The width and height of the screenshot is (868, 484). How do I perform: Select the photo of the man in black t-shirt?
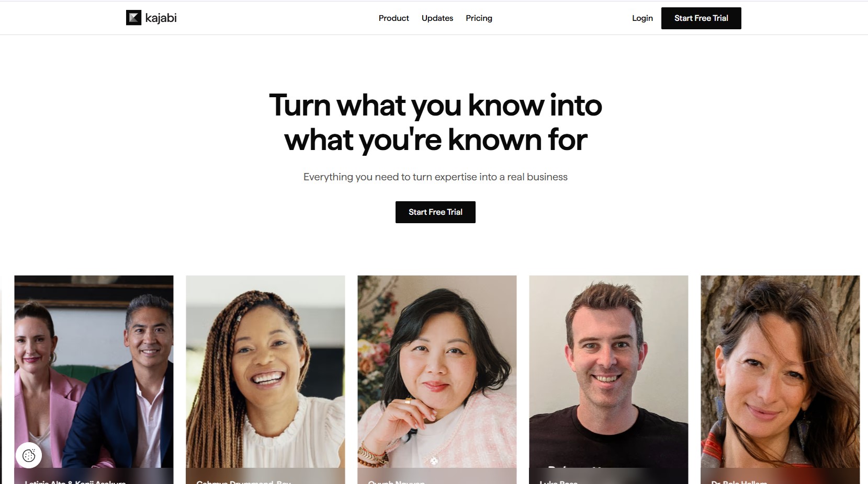pyautogui.click(x=608, y=371)
